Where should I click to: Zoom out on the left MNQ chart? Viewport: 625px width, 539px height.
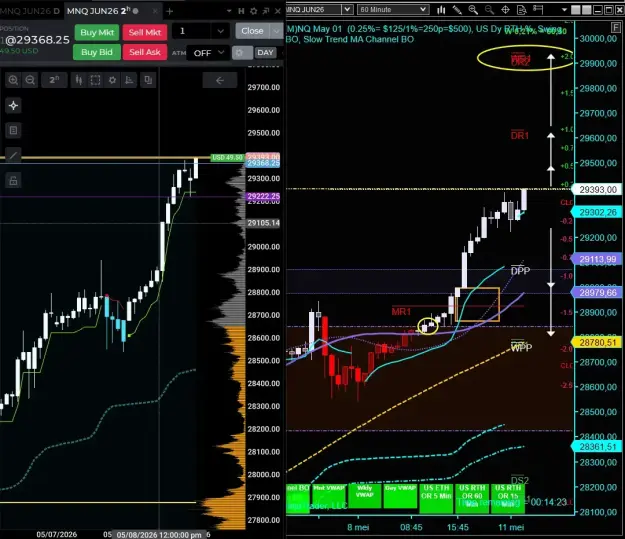pos(30,80)
